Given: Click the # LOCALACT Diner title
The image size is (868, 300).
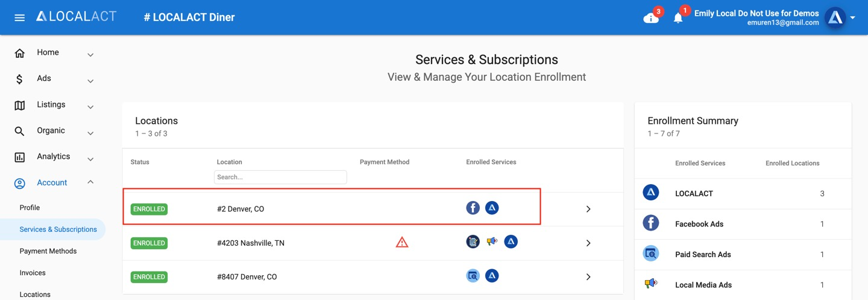Looking at the screenshot, I should [x=189, y=17].
